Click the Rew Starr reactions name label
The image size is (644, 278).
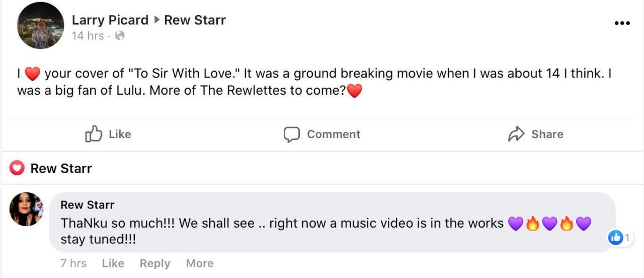click(61, 168)
